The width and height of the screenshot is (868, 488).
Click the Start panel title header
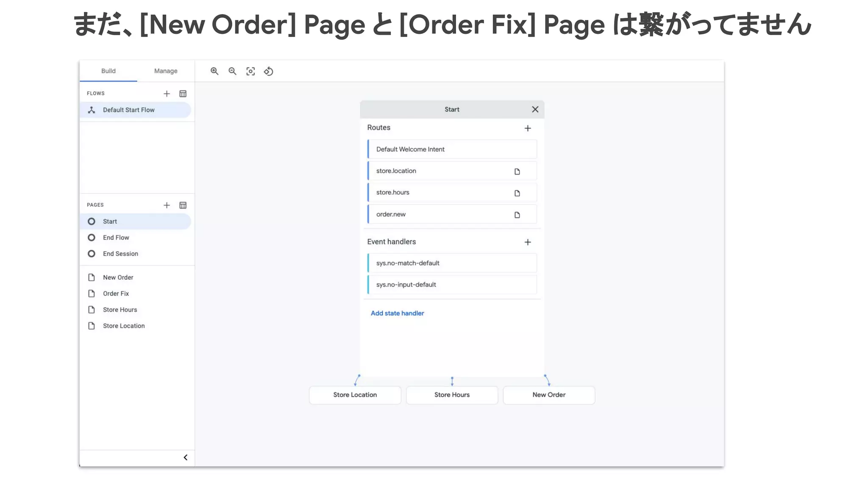[452, 109]
